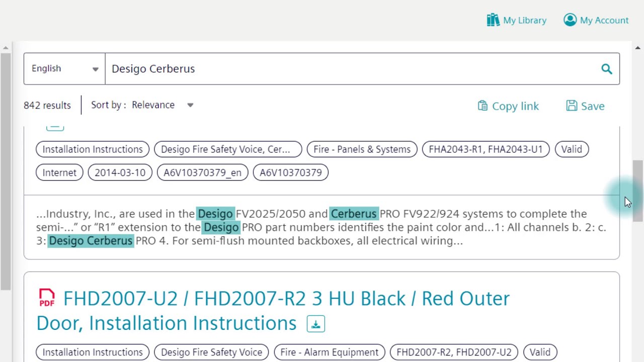The image size is (644, 362).
Task: Select the FHA2043-R1, FHA2043-U1 tag
Action: 486,149
